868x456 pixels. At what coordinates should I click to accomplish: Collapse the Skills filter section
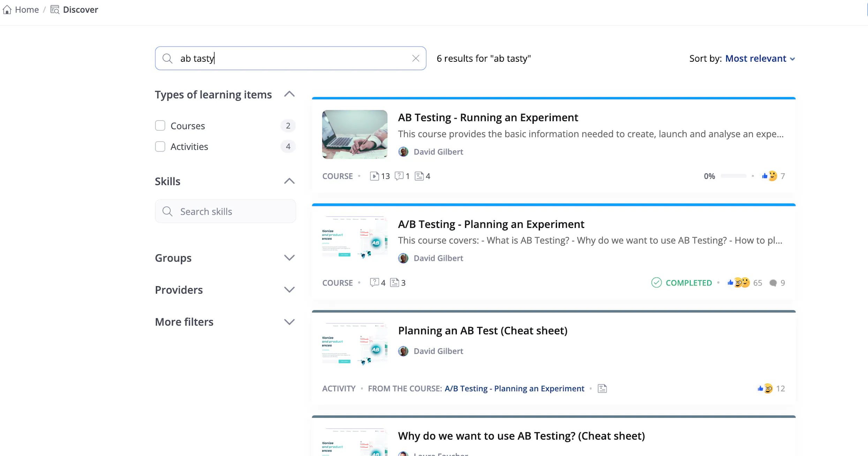[289, 181]
